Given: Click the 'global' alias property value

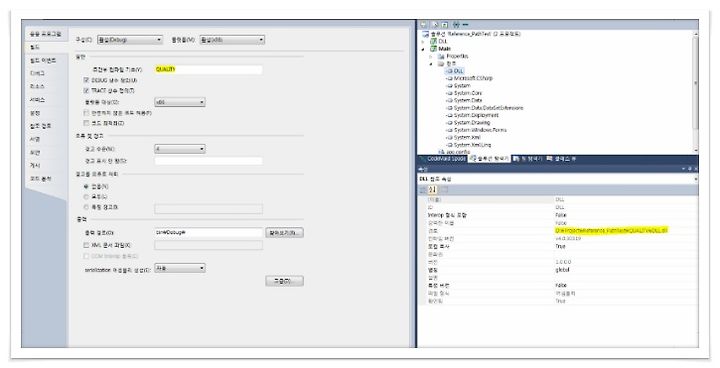Looking at the screenshot, I should [x=562, y=270].
